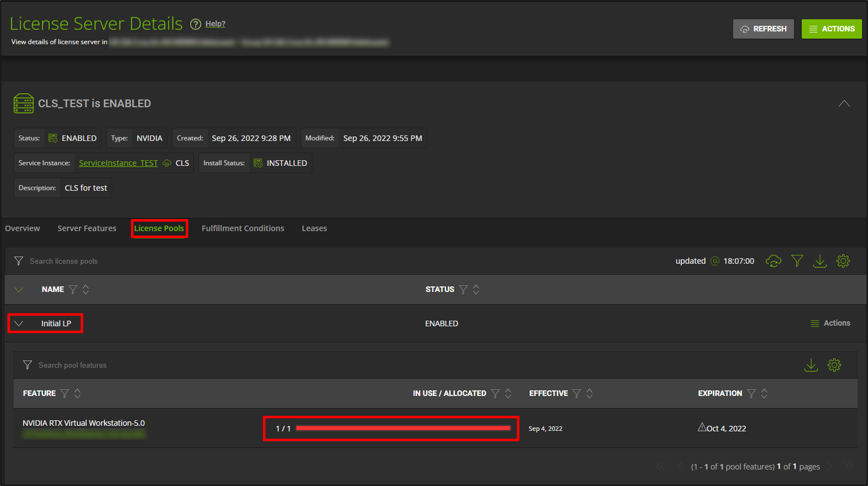Click the Initial LP pool name
The width and height of the screenshot is (868, 486).
56,323
